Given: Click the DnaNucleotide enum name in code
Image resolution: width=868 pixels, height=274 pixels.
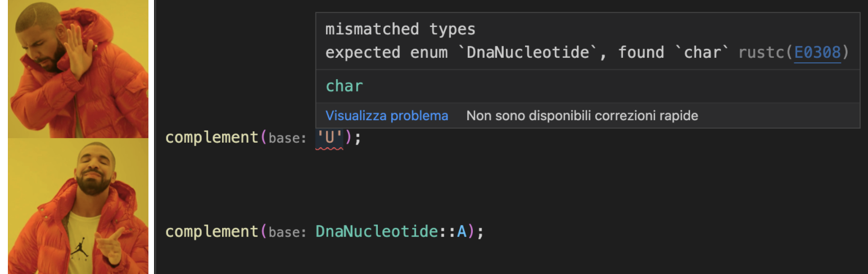Looking at the screenshot, I should pyautogui.click(x=377, y=231).
